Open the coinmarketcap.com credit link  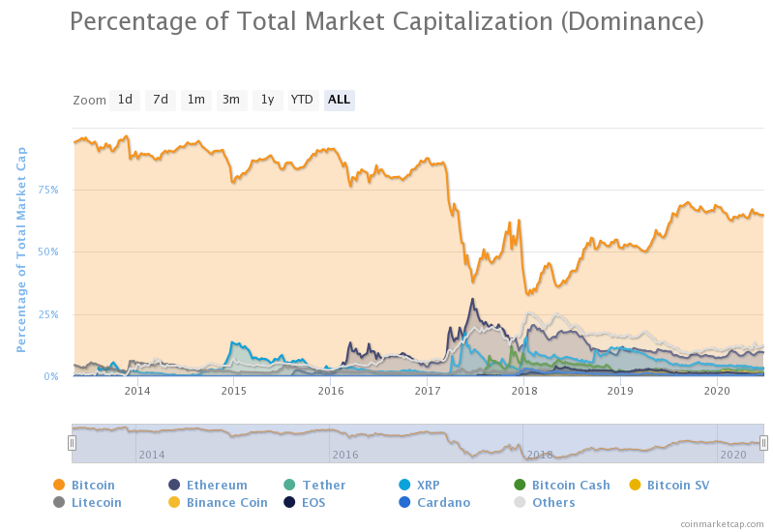coord(722,524)
